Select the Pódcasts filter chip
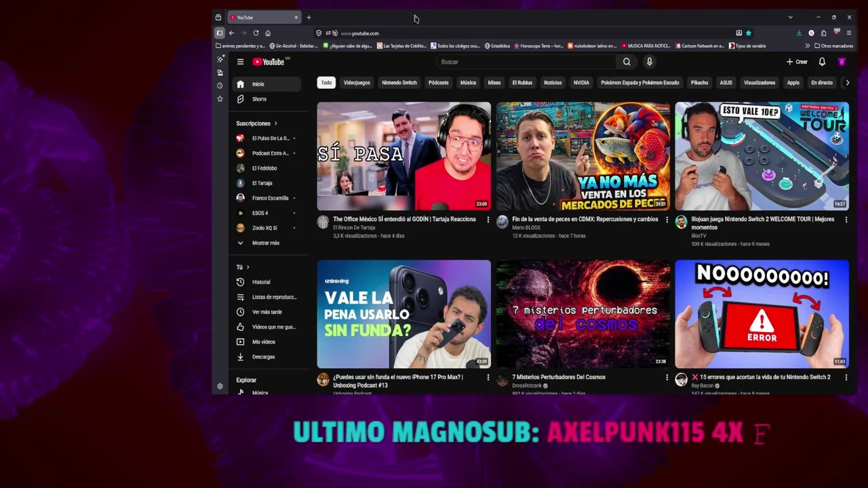868x488 pixels. (x=438, y=83)
